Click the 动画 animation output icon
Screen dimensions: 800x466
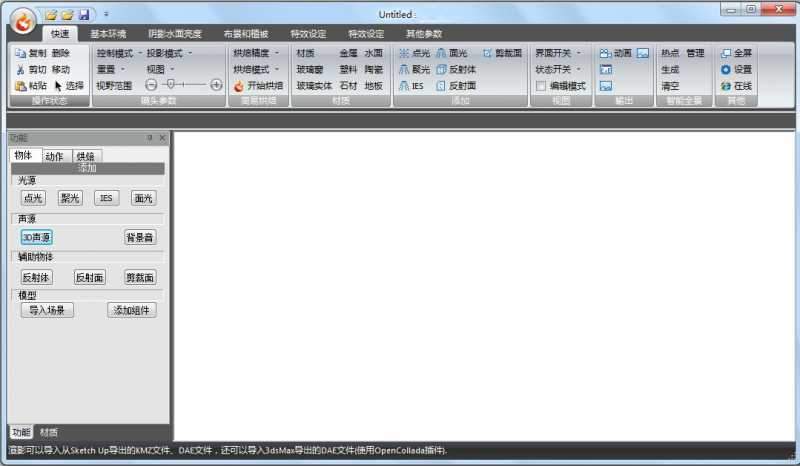605,53
